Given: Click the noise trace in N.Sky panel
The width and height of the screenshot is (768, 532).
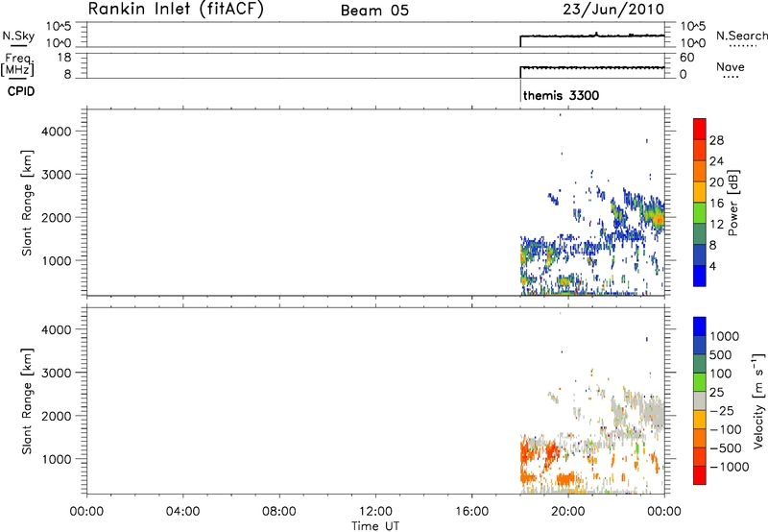Looking at the screenshot, I should [591, 36].
